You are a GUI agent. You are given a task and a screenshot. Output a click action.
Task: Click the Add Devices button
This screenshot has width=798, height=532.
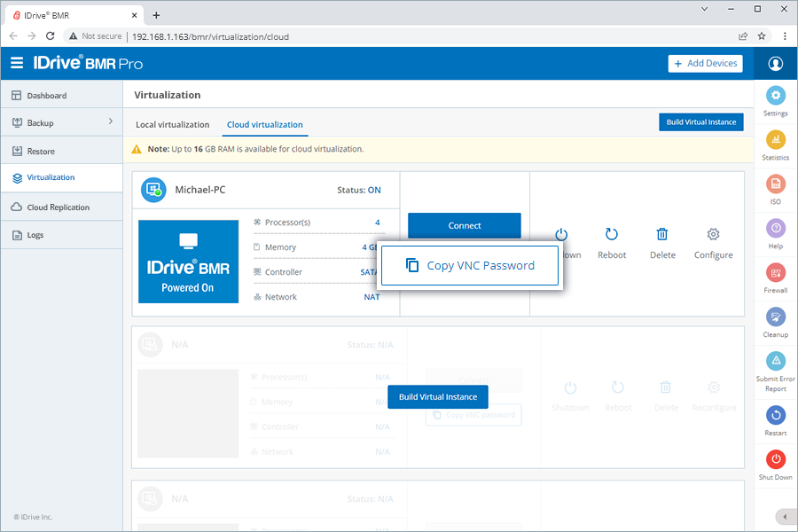coord(706,64)
